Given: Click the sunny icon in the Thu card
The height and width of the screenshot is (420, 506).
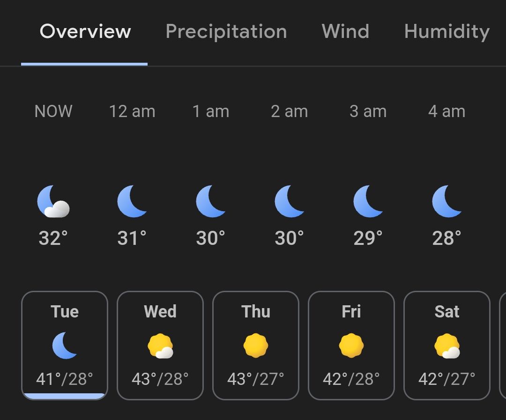Looking at the screenshot, I should (x=256, y=346).
